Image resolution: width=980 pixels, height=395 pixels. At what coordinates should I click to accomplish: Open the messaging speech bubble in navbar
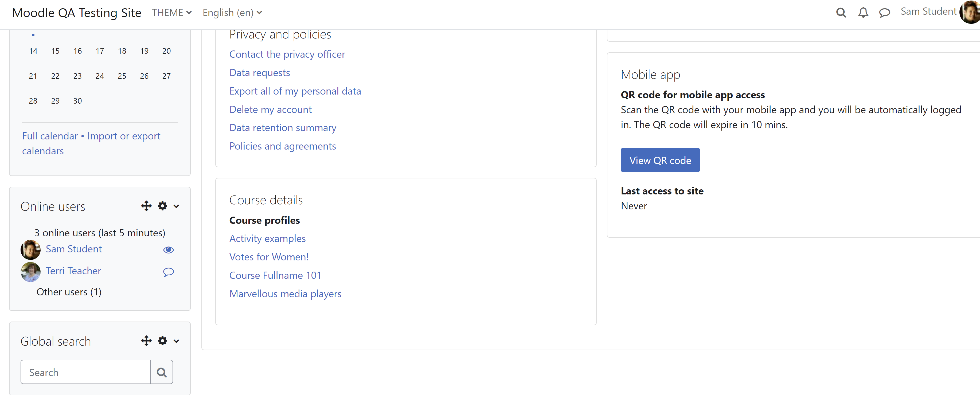point(885,13)
